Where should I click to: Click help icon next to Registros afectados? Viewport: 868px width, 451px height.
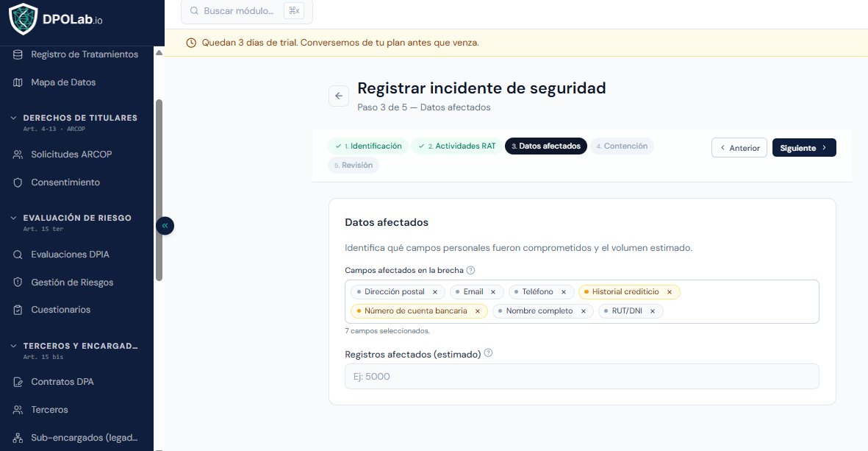click(x=488, y=353)
